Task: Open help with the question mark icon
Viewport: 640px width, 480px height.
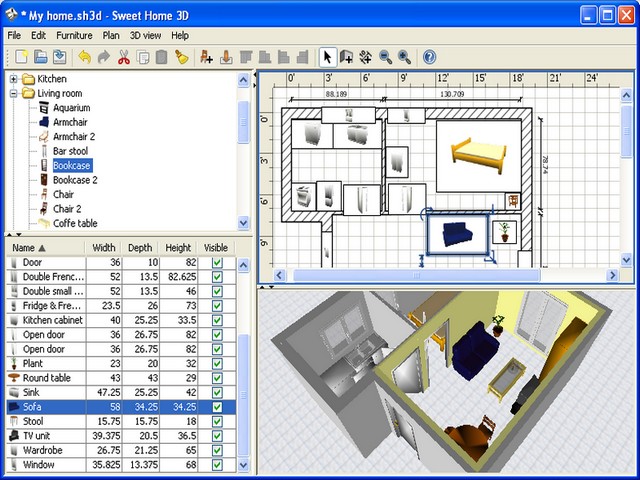Action: pos(429,57)
